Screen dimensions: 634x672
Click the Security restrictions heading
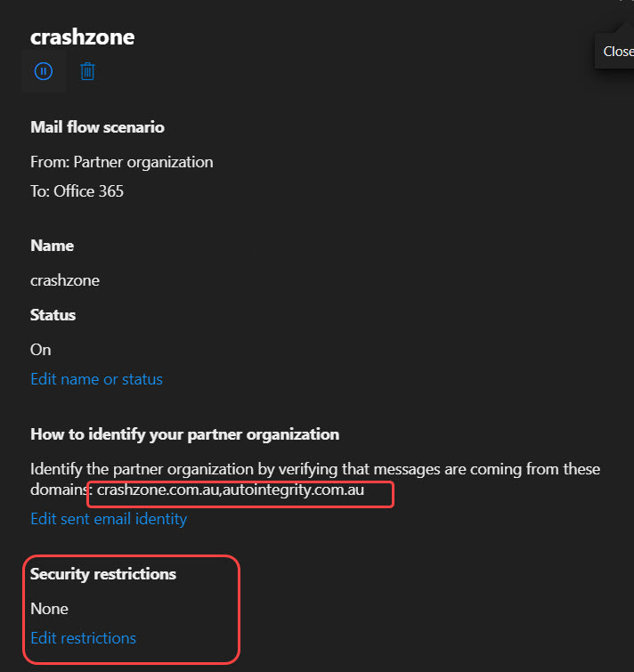coord(103,574)
